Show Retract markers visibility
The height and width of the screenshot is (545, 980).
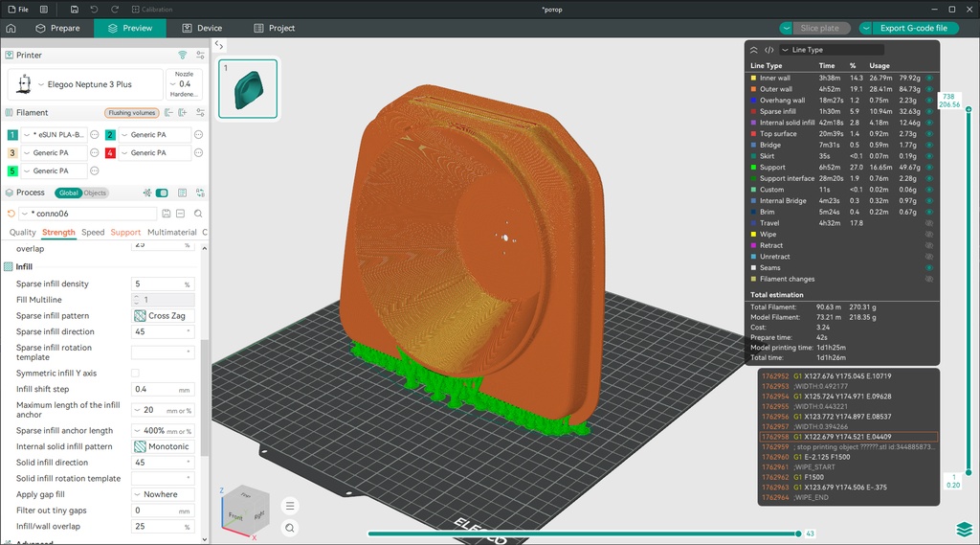click(x=929, y=246)
